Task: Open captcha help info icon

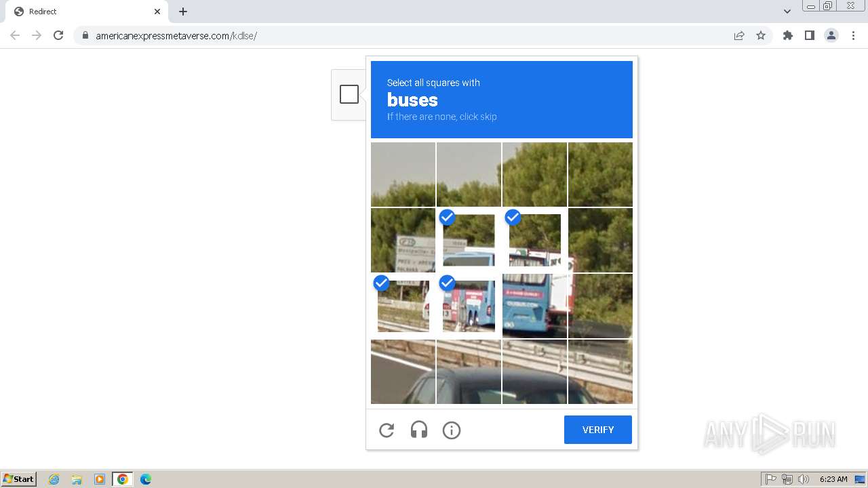Action: (452, 430)
